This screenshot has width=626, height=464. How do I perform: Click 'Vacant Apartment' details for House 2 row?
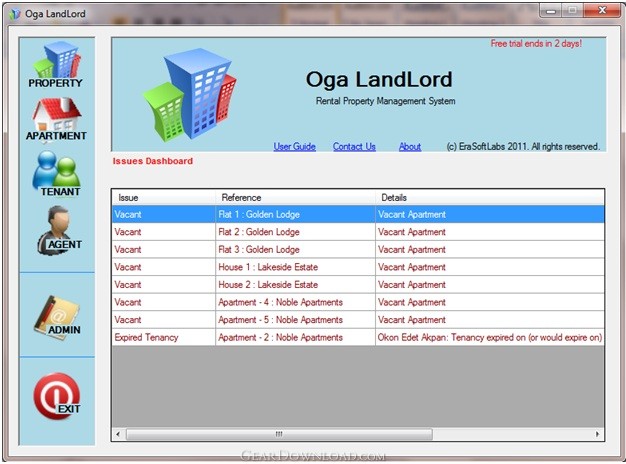(490, 285)
